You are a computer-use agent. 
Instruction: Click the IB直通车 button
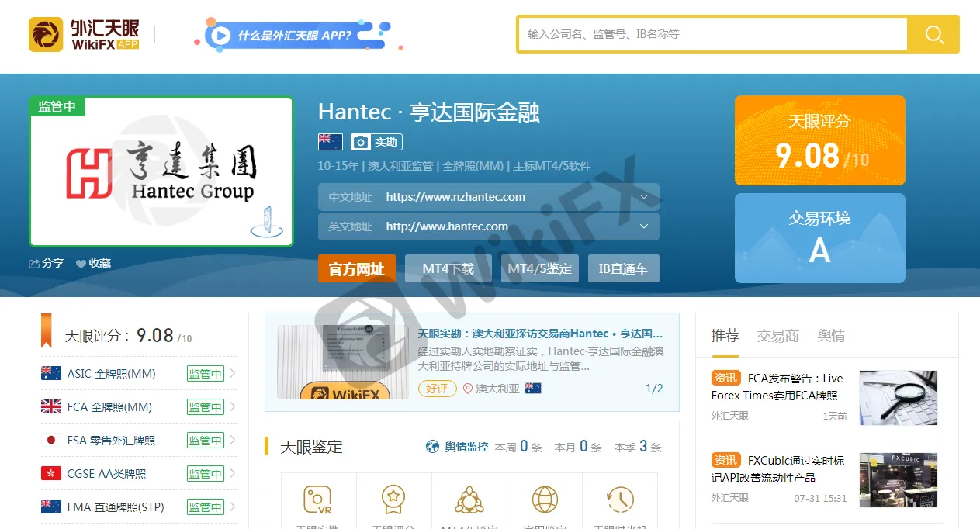(x=623, y=268)
